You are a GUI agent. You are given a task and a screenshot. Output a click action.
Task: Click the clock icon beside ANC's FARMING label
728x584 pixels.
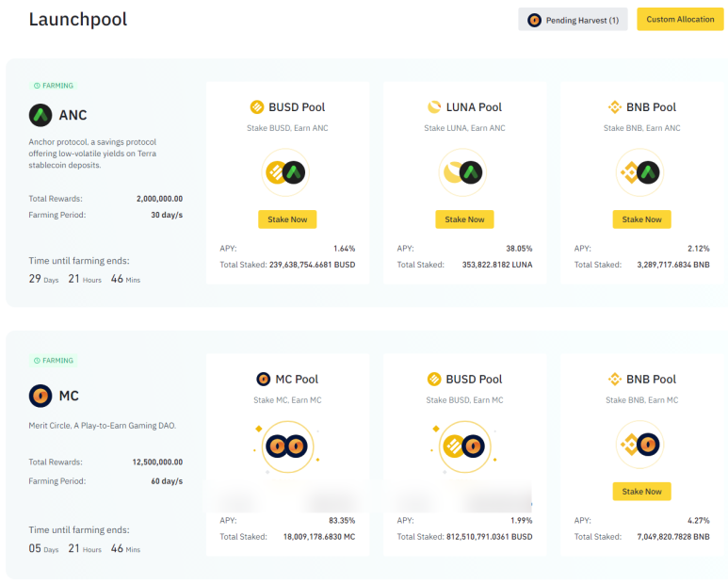37,86
